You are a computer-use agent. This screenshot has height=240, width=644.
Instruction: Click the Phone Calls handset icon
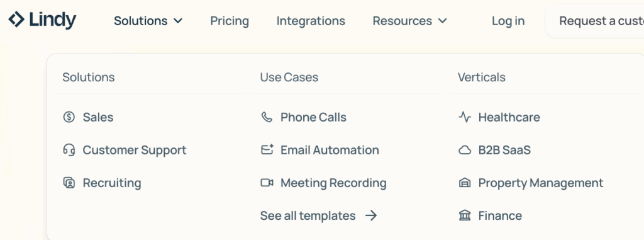click(x=267, y=117)
